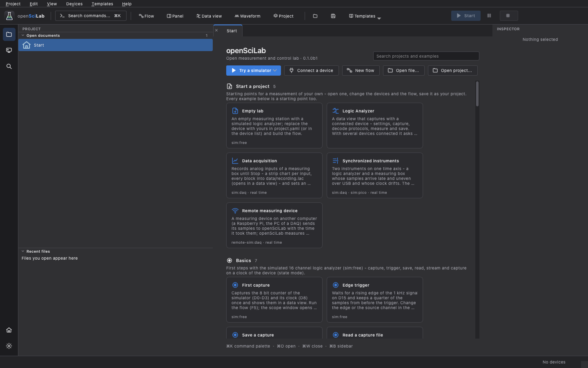Viewport: 588px width, 368px height.
Task: Open the Edge trigger example card
Action: click(375, 300)
